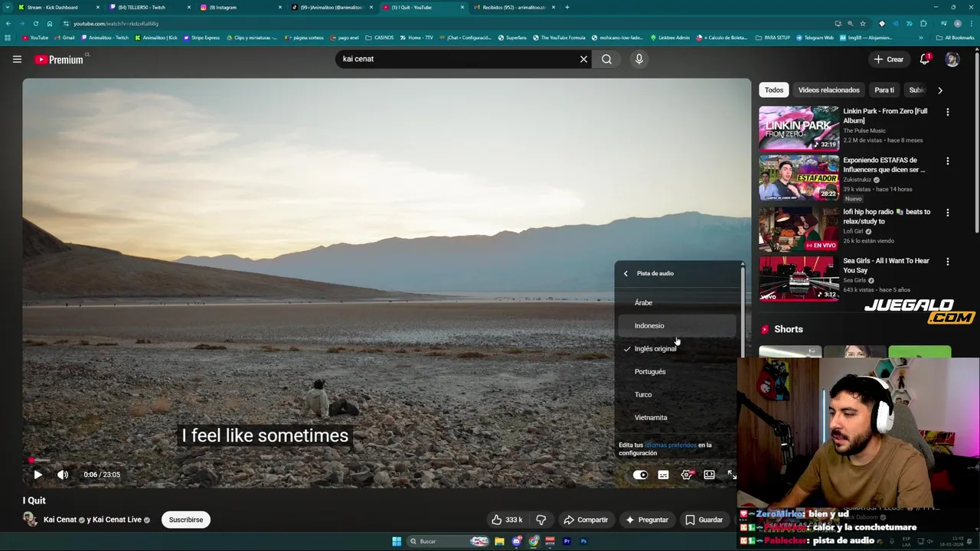This screenshot has width=980, height=551.
Task: Dislike the video with thumbs down
Action: (x=541, y=520)
